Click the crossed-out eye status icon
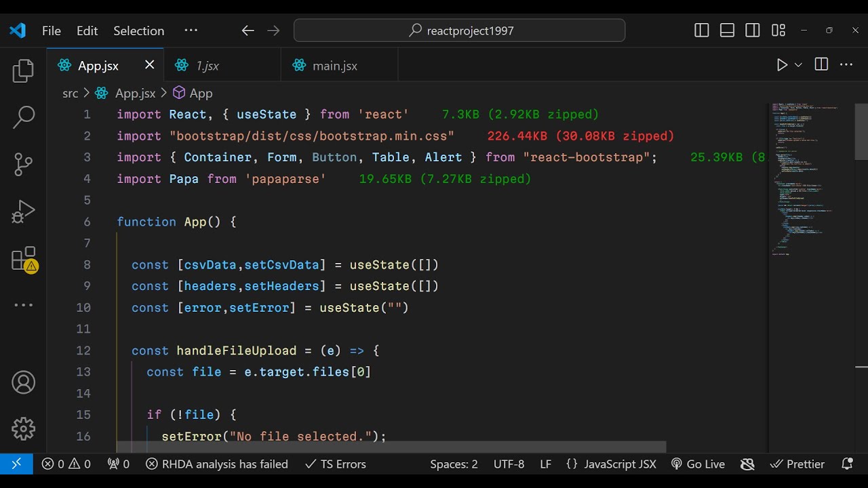Viewport: 868px width, 488px height. 747,464
